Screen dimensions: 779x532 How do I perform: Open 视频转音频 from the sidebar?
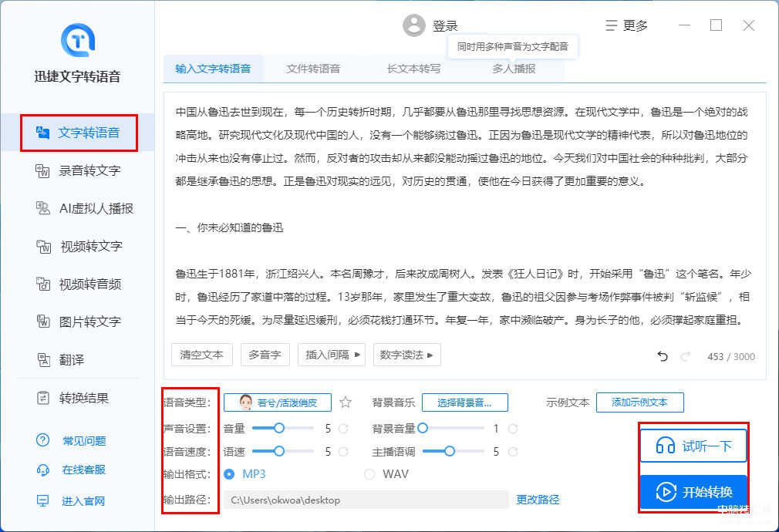[89, 284]
